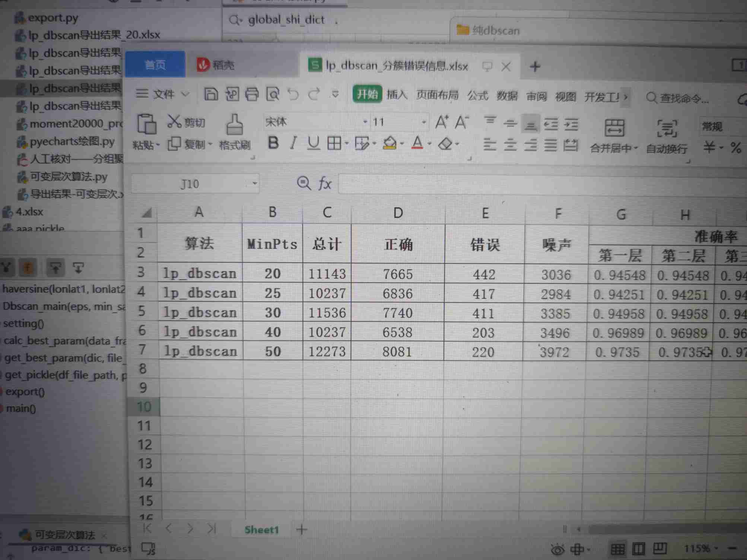747x560 pixels.
Task: Click the Merge and Center (合并居中) icon
Action: (614, 128)
